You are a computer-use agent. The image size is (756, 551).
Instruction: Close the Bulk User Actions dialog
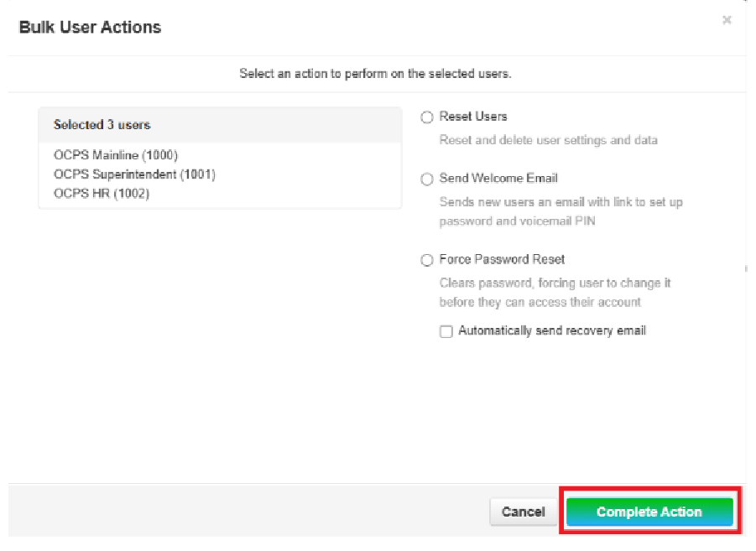727,20
